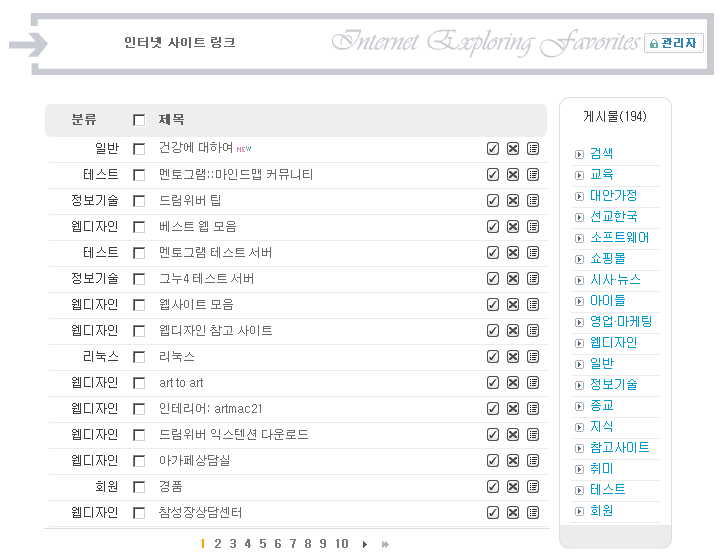Viewport: 720px width, 558px height.
Task: Expand the 검색 category in sidebar
Action: 601,153
